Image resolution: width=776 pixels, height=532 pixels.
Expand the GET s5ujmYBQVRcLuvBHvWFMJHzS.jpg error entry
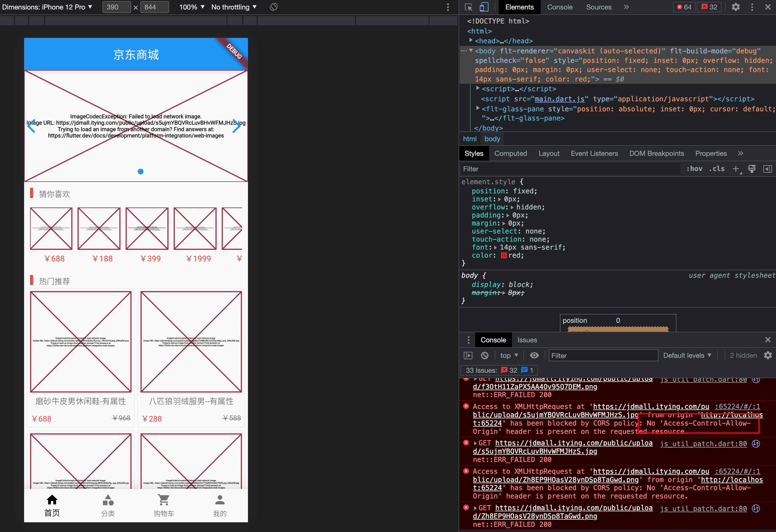[476, 444]
